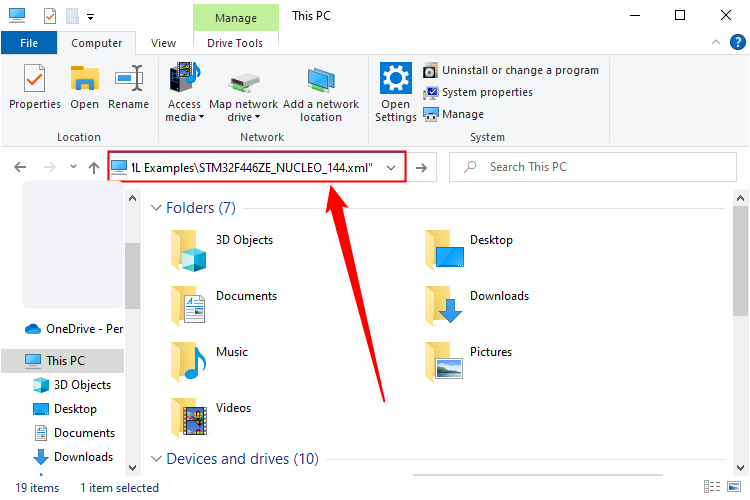Open the File menu tab
This screenshot has width=750, height=500.
(29, 43)
